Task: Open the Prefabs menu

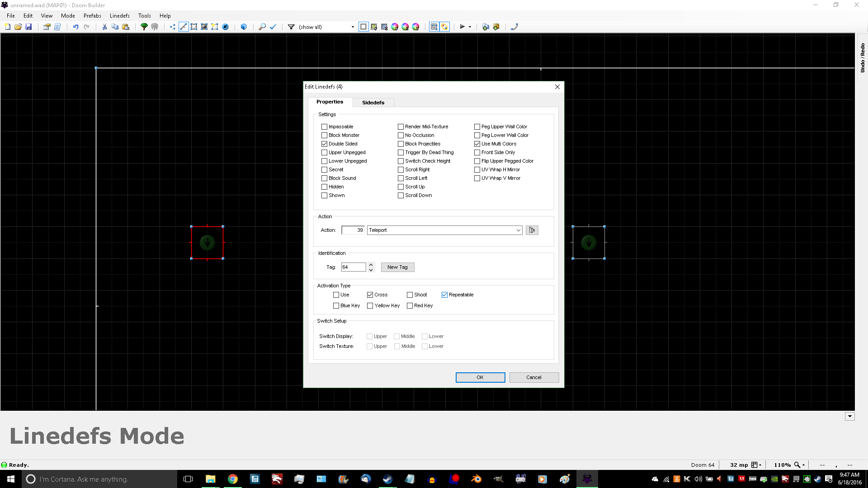Action: pyautogui.click(x=92, y=15)
